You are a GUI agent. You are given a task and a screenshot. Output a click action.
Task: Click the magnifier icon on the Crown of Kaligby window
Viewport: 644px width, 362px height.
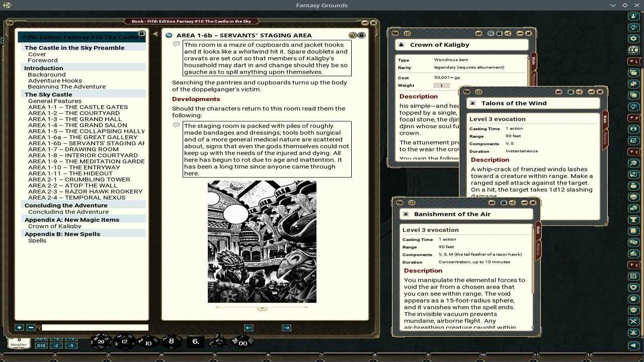click(491, 33)
